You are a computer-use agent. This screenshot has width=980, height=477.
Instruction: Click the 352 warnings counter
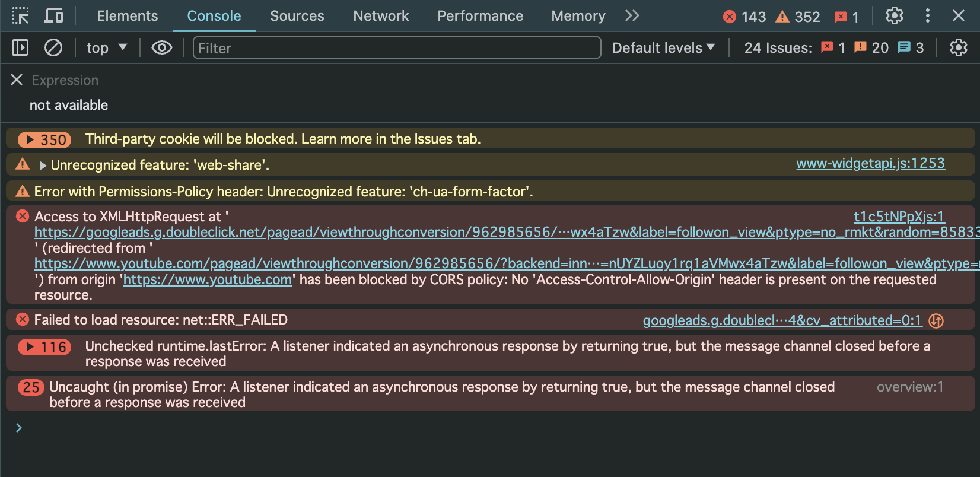coord(798,17)
